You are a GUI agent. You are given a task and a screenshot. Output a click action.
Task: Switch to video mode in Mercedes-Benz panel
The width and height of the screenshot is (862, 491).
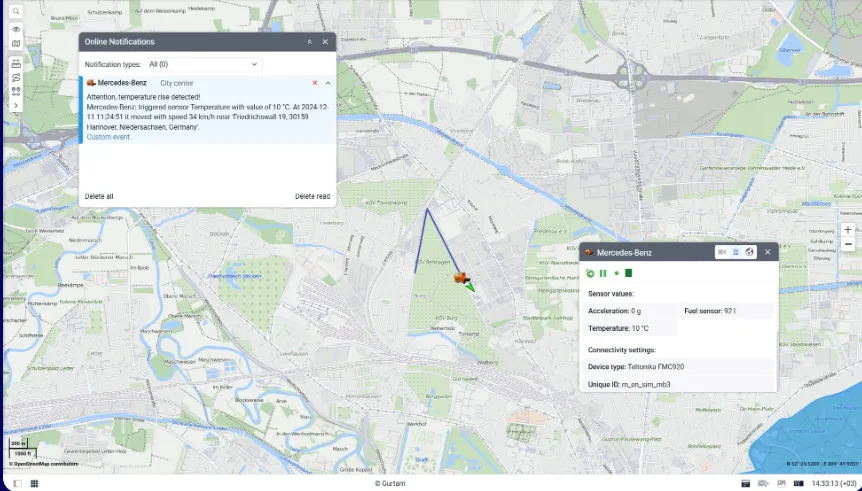pyautogui.click(x=722, y=252)
